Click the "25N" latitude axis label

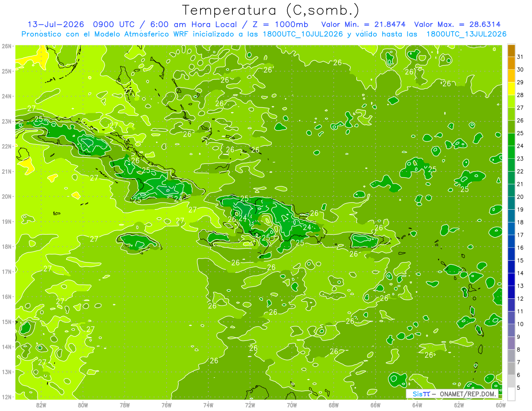pos(6,71)
